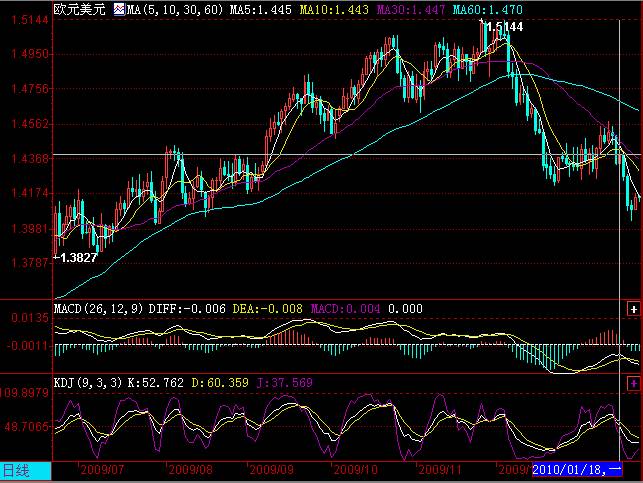Expand the KDJ panel with plus button
This screenshot has width=643, height=483.
634,384
